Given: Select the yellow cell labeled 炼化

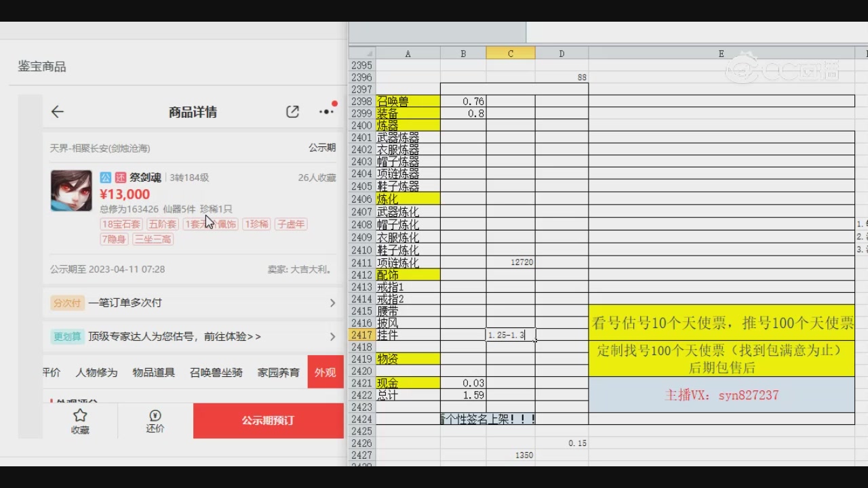Looking at the screenshot, I should (x=408, y=199).
